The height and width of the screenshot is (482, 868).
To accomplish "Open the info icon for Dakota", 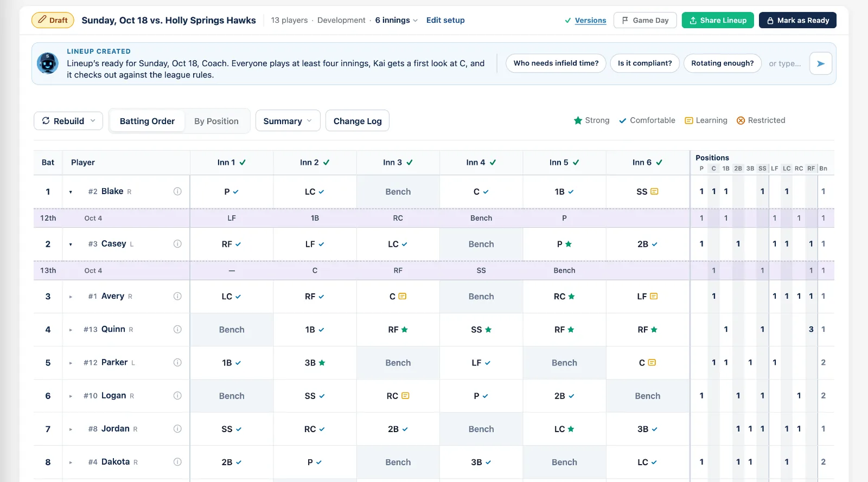I will (177, 462).
